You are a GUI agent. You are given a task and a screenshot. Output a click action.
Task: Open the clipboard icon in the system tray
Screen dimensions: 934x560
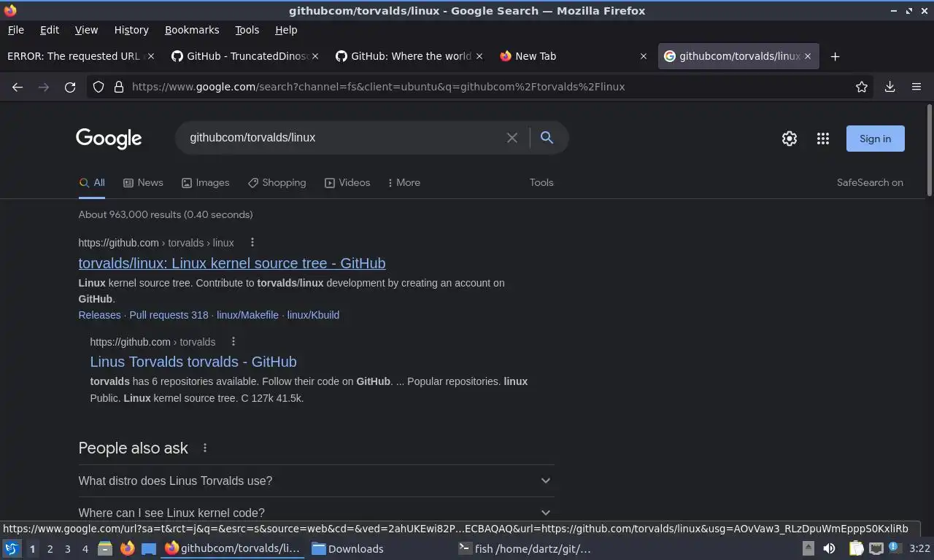pyautogui.click(x=856, y=548)
